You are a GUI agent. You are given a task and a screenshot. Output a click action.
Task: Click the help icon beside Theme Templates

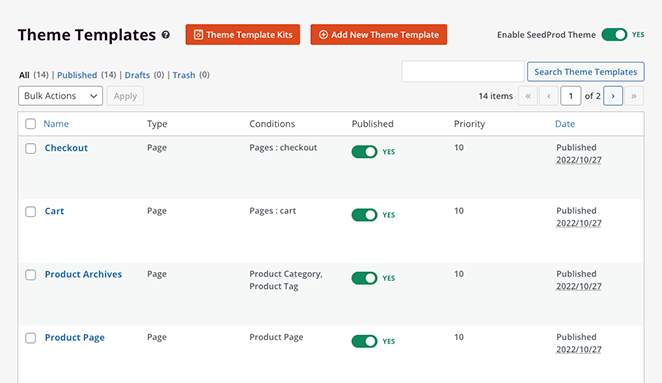point(166,35)
